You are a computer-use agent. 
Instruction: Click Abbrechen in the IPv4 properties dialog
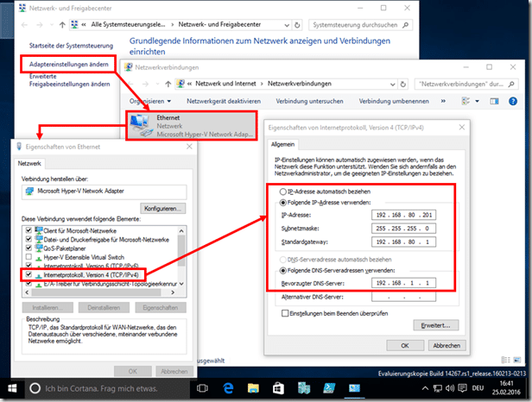point(446,345)
